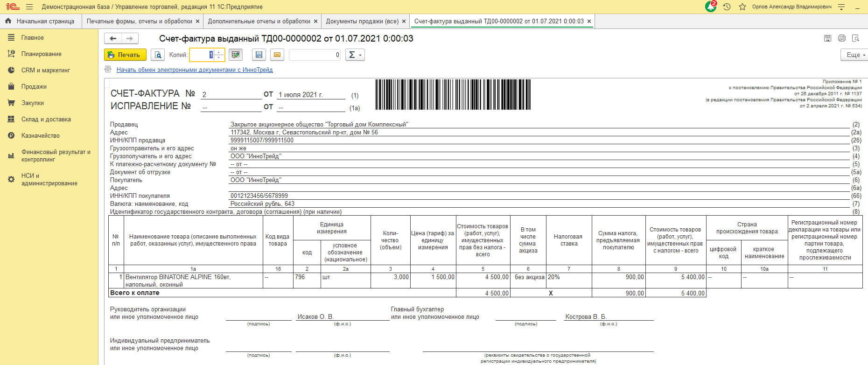The image size is (868, 365).
Task: Click the Планирование icon
Action: tap(11, 54)
